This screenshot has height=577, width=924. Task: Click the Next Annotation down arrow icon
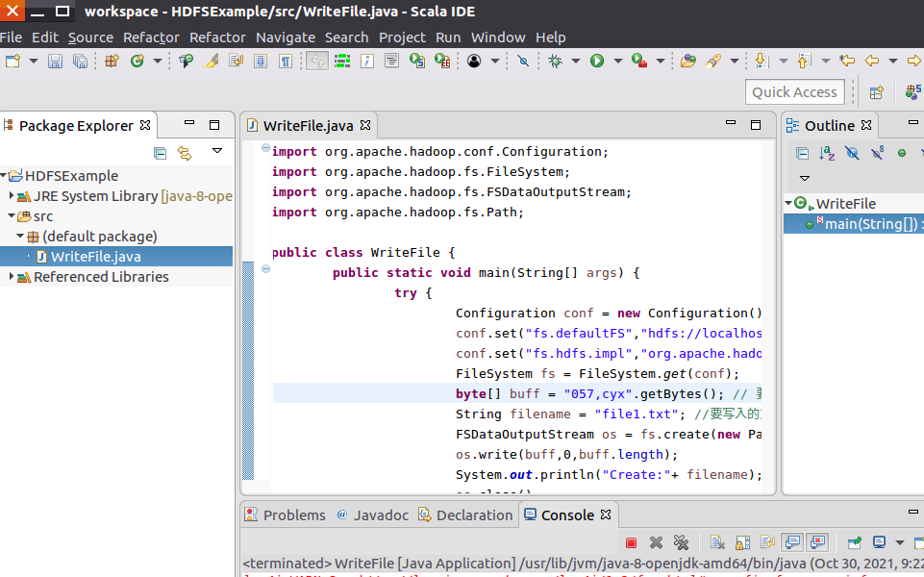(x=762, y=61)
